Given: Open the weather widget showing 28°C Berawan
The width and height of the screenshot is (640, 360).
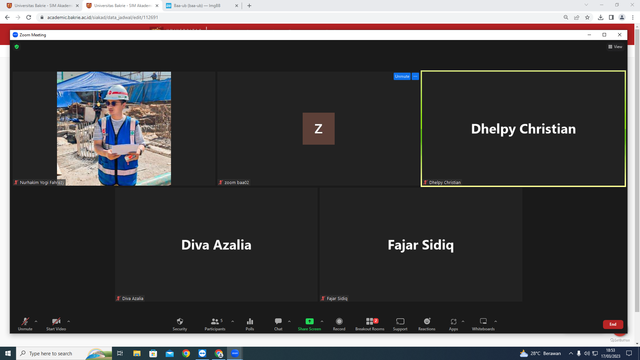Looking at the screenshot, I should (540, 353).
